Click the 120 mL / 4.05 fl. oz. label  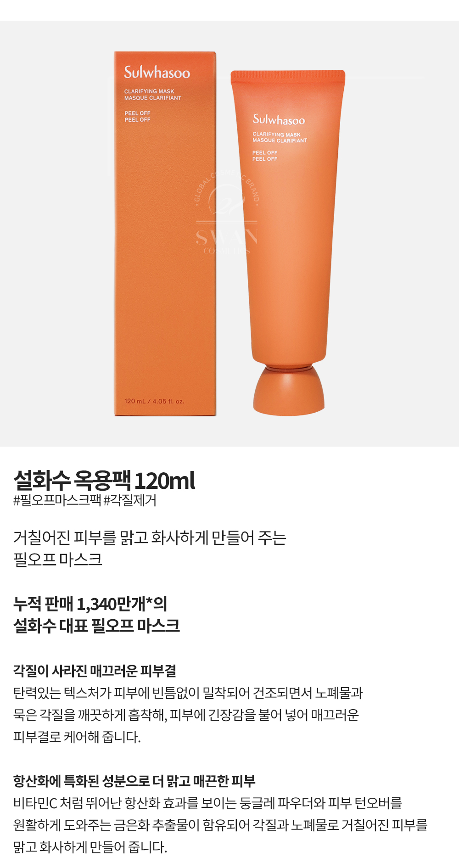coord(154,401)
